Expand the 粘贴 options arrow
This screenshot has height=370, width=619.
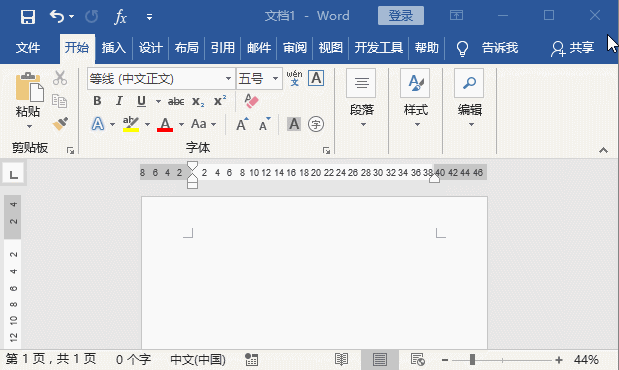(x=29, y=127)
